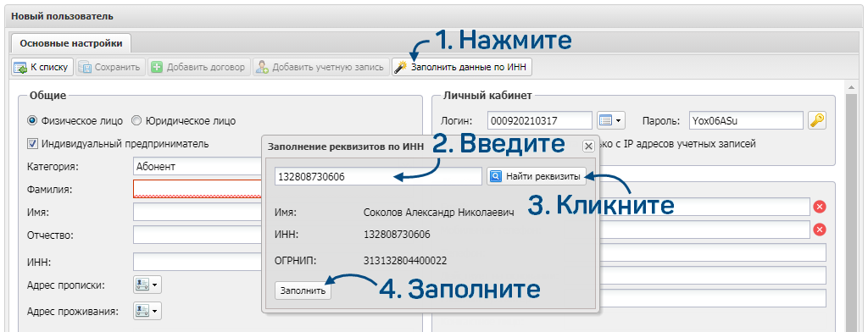
Task: Click 'Добавить учетную запись' toolbar button
Action: pos(321,68)
